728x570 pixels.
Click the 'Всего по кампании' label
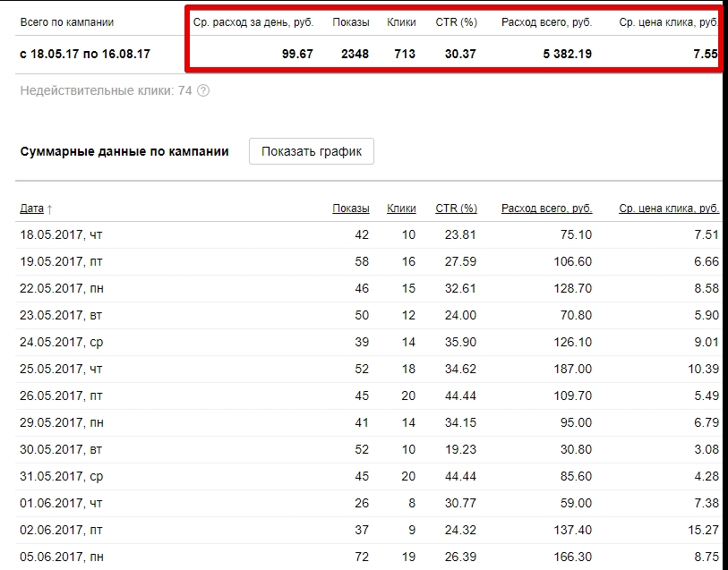pyautogui.click(x=67, y=22)
